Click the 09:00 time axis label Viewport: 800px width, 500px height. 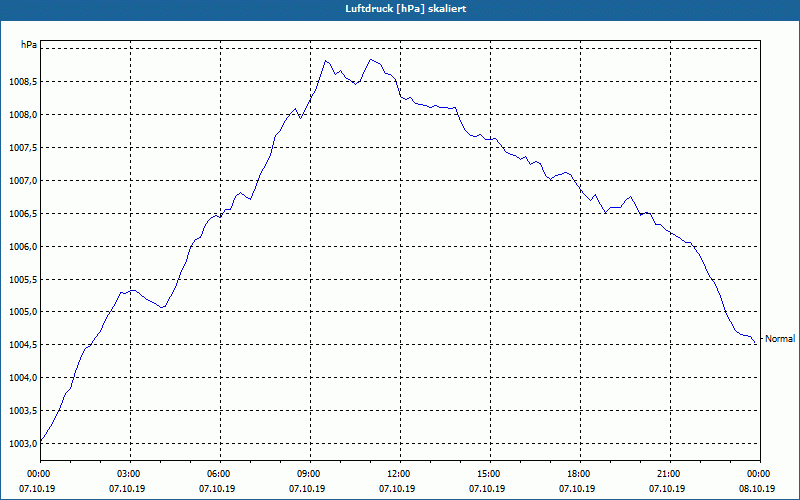[x=310, y=474]
